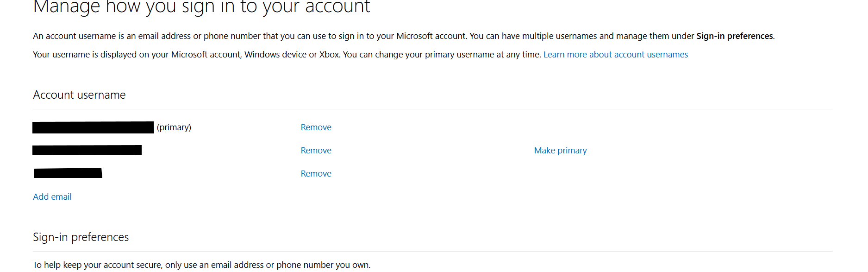The image size is (868, 272).
Task: Click bold Sign-in preferences text in description
Action: pyautogui.click(x=735, y=36)
